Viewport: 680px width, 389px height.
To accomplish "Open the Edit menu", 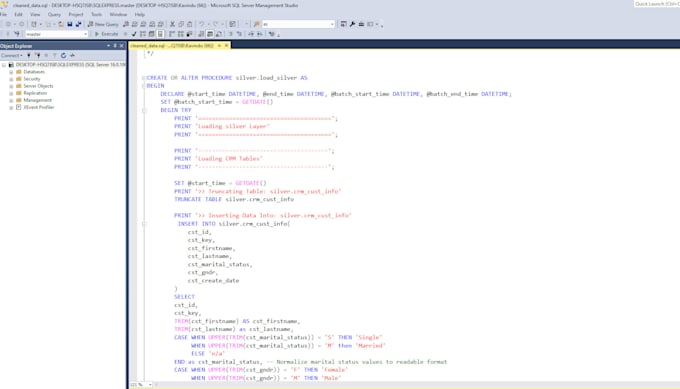I will (18, 14).
